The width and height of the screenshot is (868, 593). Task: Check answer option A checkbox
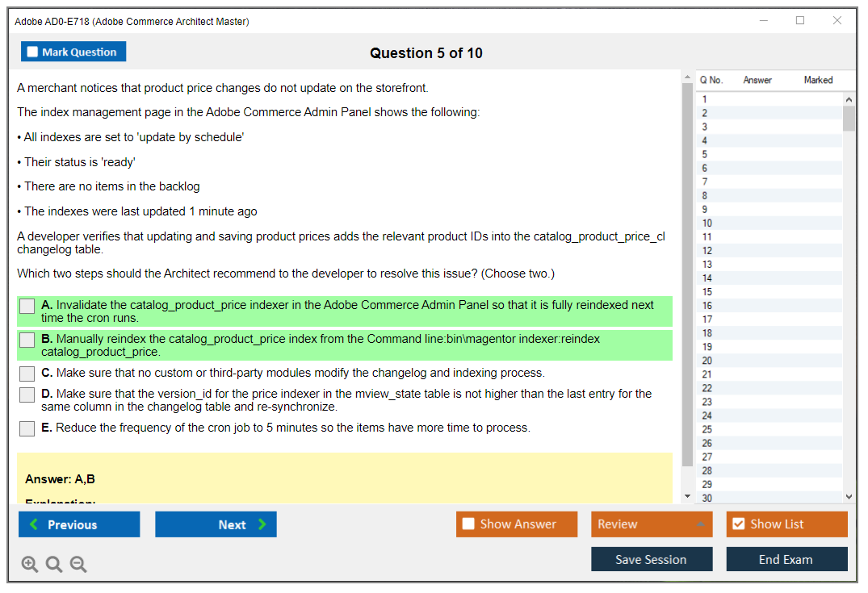[27, 307]
